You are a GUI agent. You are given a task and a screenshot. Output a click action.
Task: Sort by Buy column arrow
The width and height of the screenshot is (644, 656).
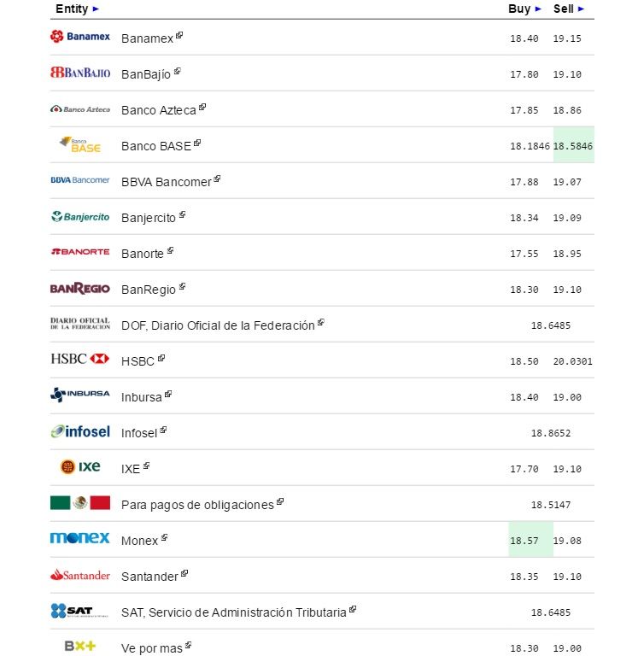(x=538, y=9)
